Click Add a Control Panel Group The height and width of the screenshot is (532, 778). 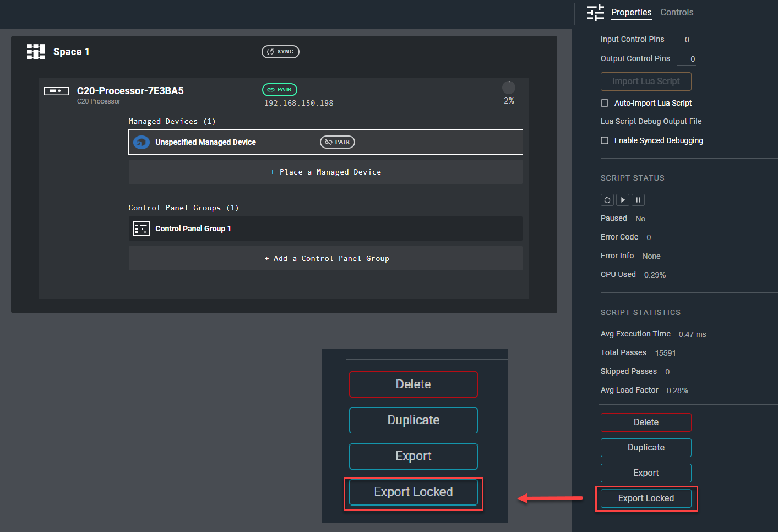325,259
